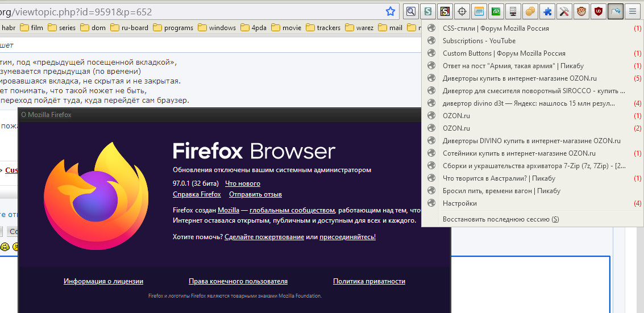The image size is (644, 313).
Task: Follow 'глобальным сообществом' link
Action: tap(292, 210)
